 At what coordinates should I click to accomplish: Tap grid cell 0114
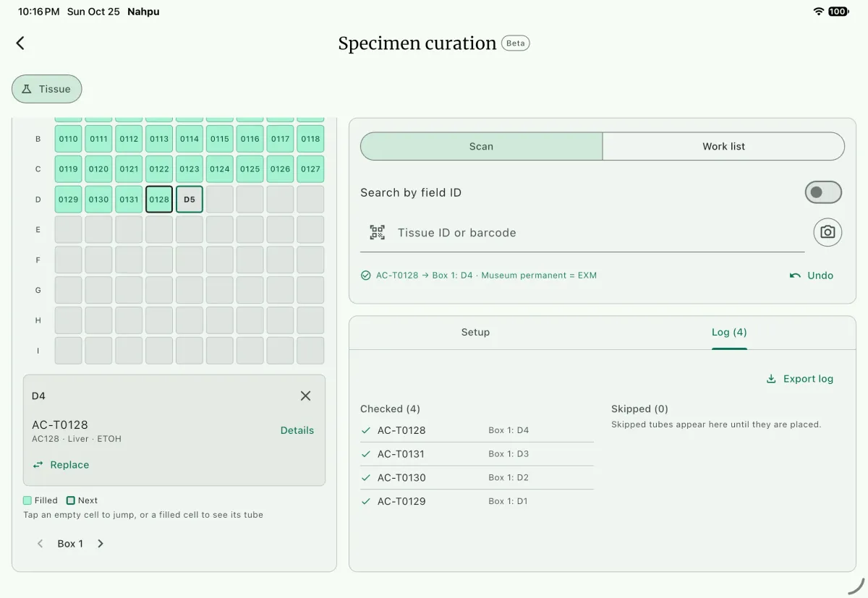[x=190, y=139]
